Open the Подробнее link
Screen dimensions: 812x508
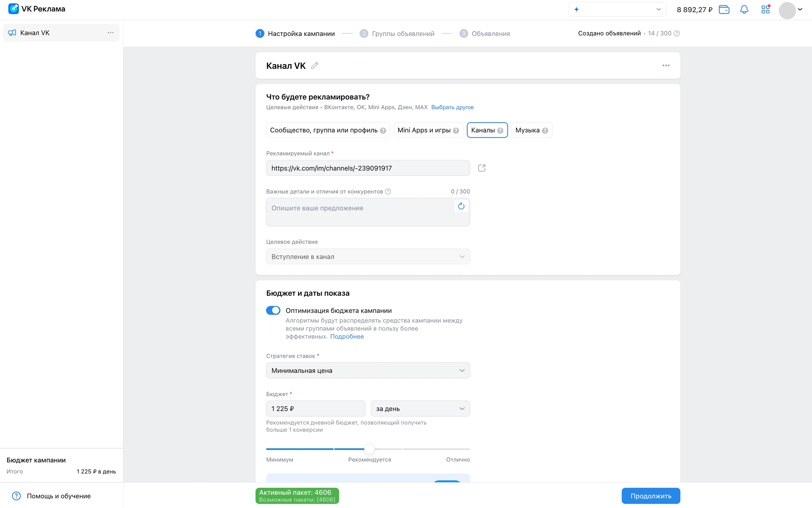click(347, 337)
